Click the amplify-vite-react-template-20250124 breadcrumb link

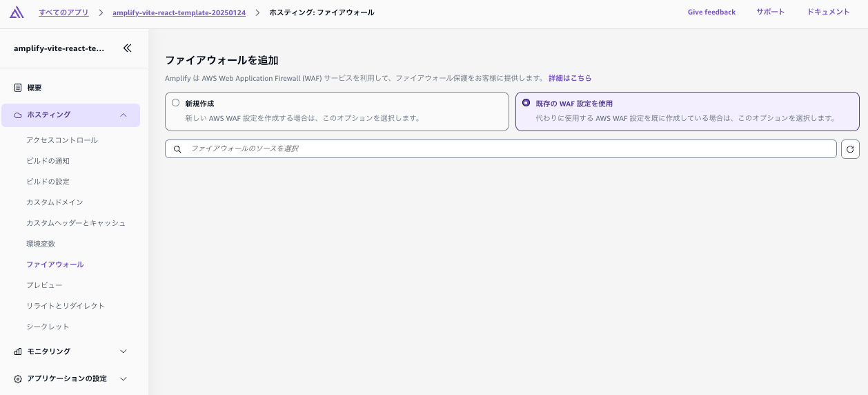pyautogui.click(x=179, y=12)
